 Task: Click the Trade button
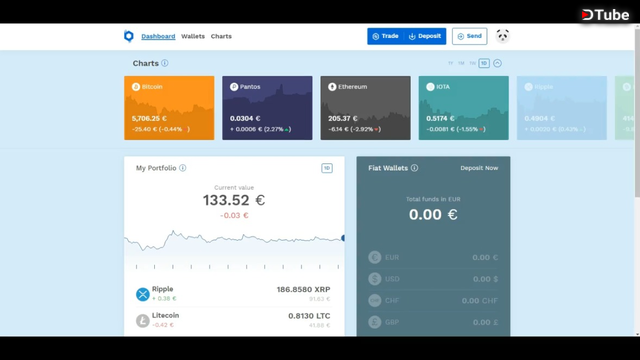click(x=385, y=36)
